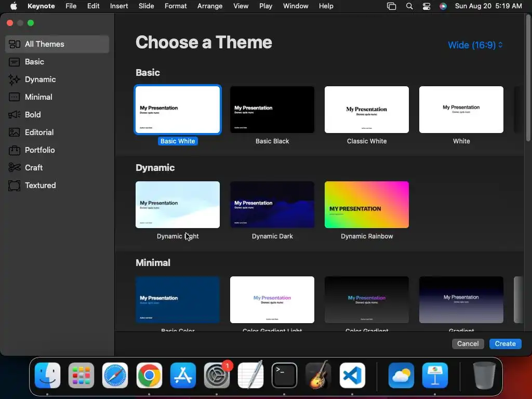Select the White theme thumbnail
The image size is (532, 399).
click(x=461, y=110)
